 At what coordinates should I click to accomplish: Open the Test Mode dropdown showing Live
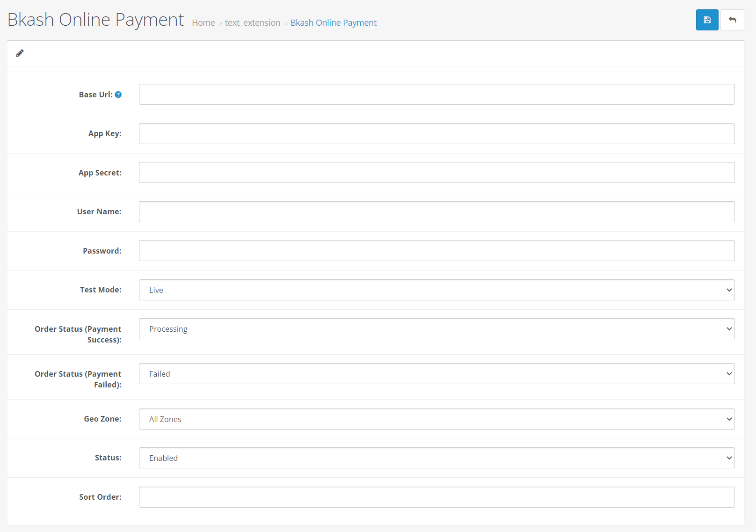coord(436,290)
